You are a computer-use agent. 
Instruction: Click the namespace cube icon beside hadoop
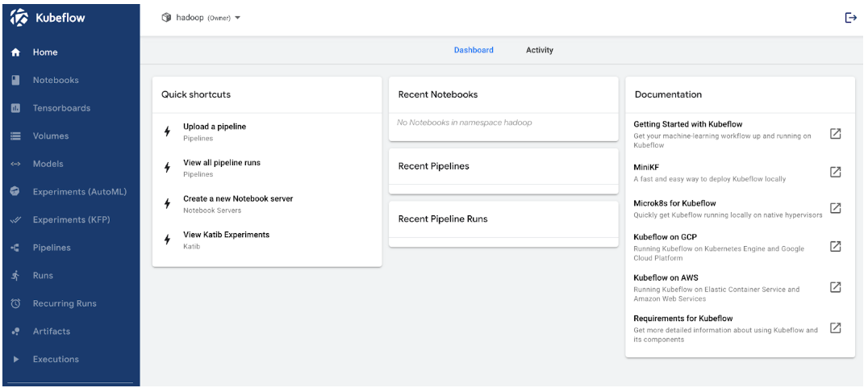click(x=166, y=18)
